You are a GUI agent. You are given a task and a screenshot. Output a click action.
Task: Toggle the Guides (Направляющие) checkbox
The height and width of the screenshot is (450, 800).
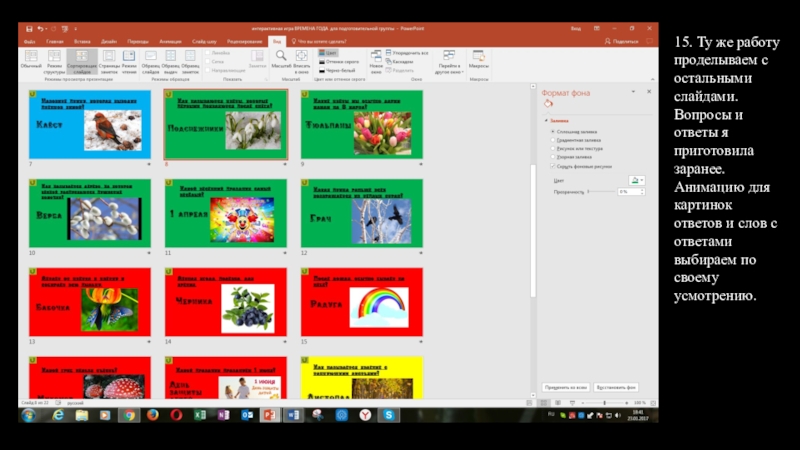208,70
